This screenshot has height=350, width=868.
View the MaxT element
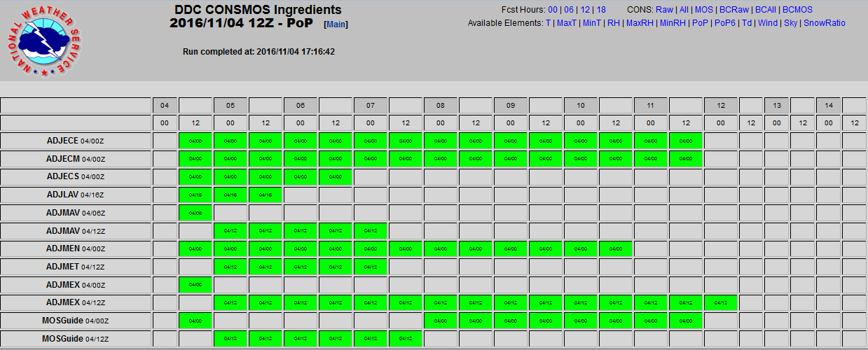click(x=566, y=23)
